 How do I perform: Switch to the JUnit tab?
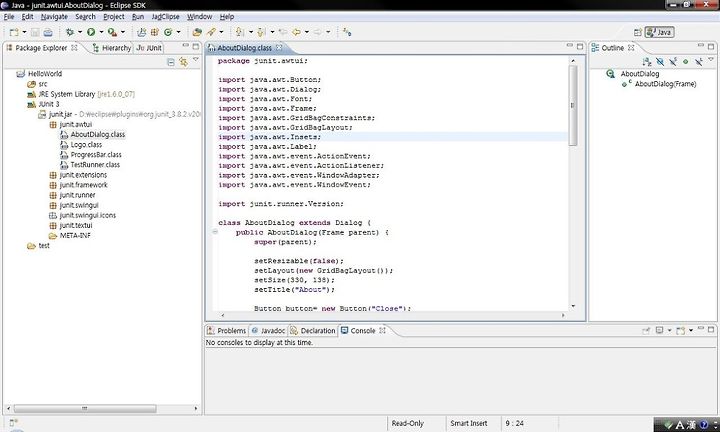(149, 48)
